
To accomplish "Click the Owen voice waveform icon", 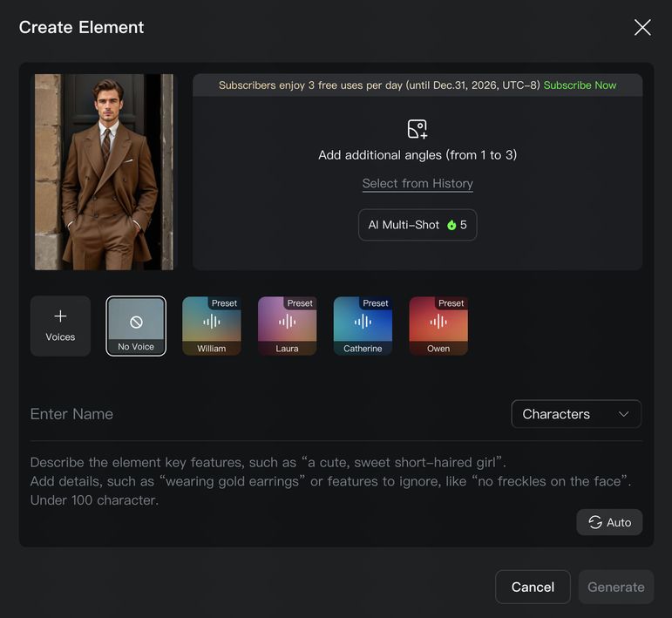I will tap(438, 322).
